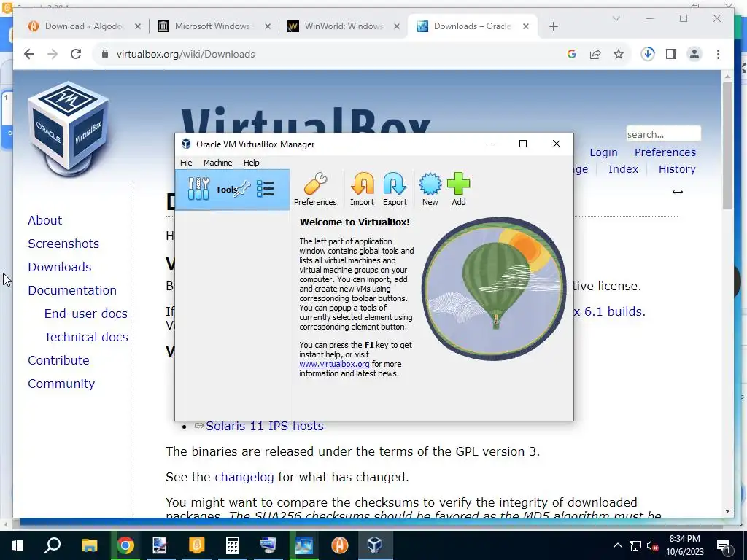Image resolution: width=747 pixels, height=560 pixels.
Task: Reload the virtualbox.org page
Action: 76,54
